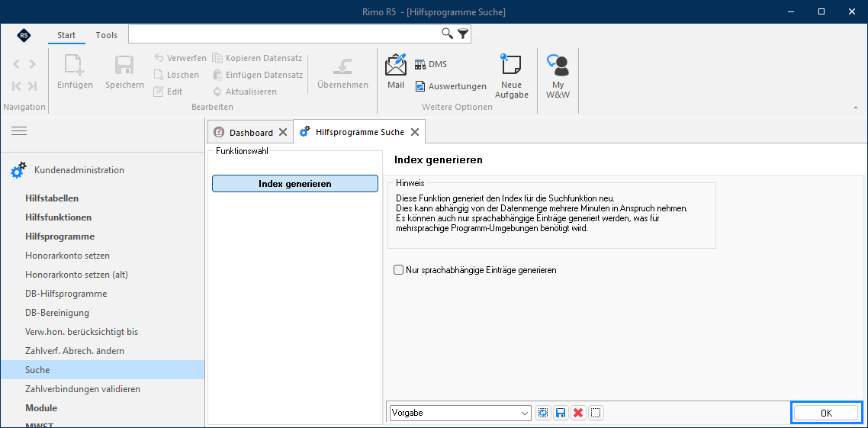Click Einfügen Datensatz

click(x=257, y=75)
